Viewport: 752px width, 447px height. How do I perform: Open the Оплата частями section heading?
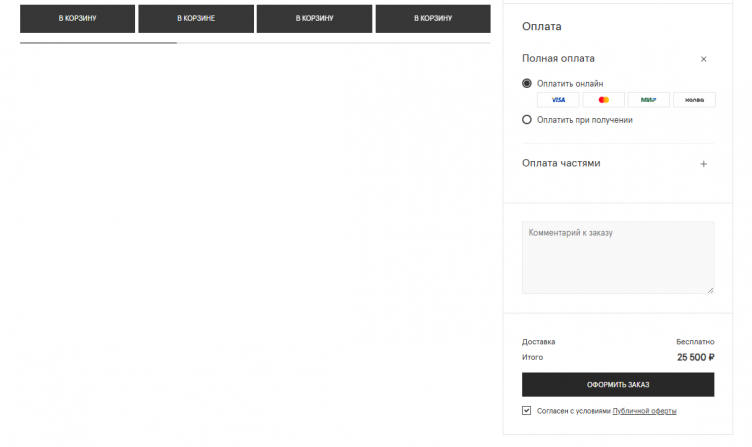tap(561, 163)
